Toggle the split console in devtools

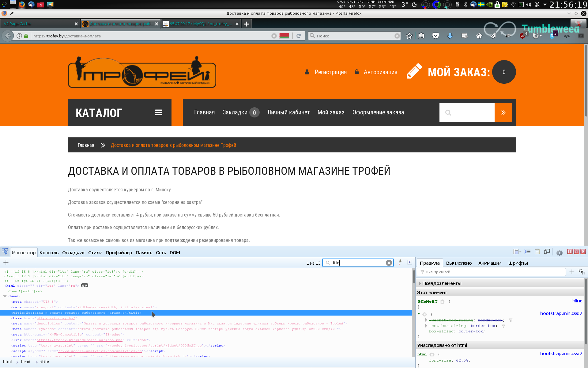[x=527, y=251]
